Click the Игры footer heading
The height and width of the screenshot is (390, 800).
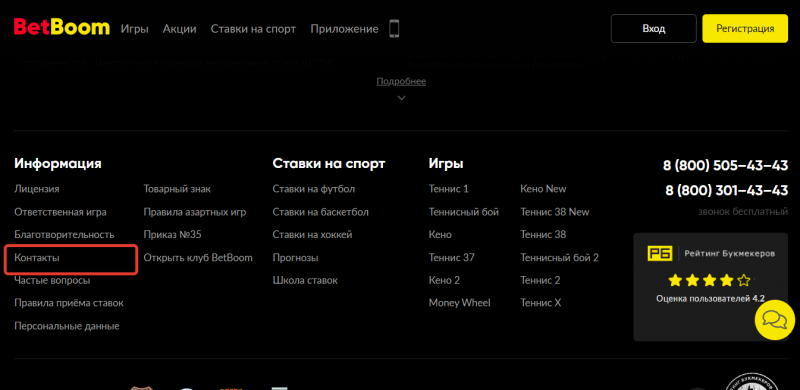tap(446, 164)
